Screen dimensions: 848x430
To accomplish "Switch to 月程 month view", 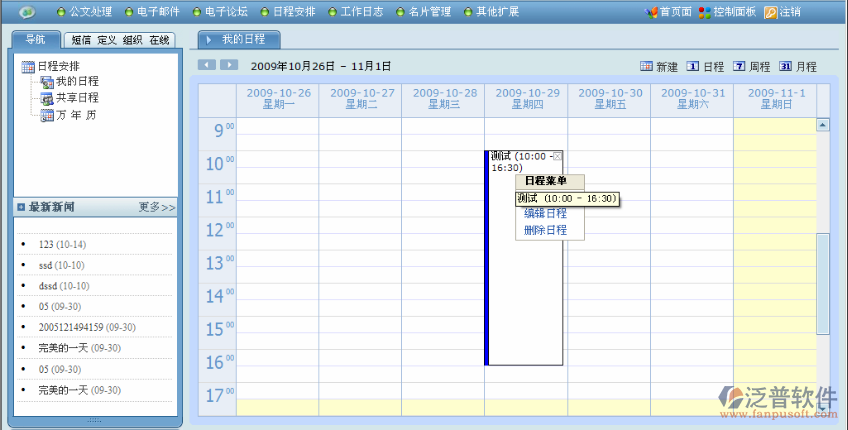I will tap(798, 67).
